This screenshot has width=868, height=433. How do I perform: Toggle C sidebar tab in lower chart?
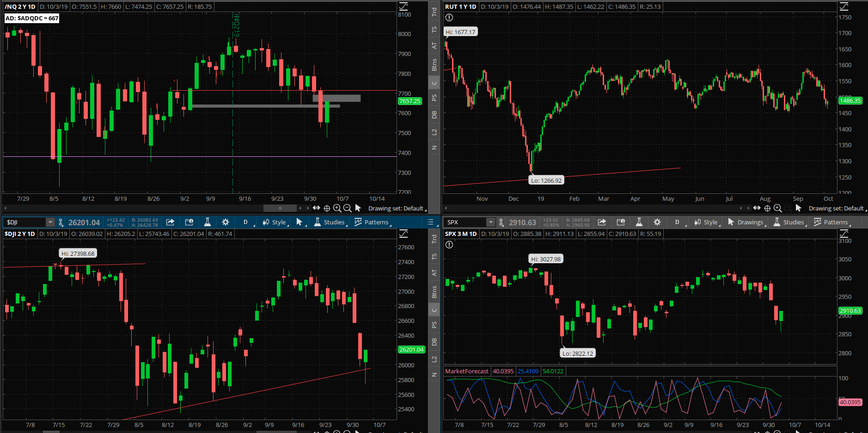click(x=434, y=310)
